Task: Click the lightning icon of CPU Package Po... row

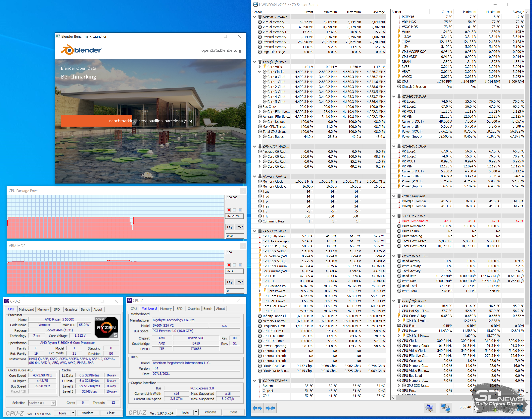Action: coord(260,286)
